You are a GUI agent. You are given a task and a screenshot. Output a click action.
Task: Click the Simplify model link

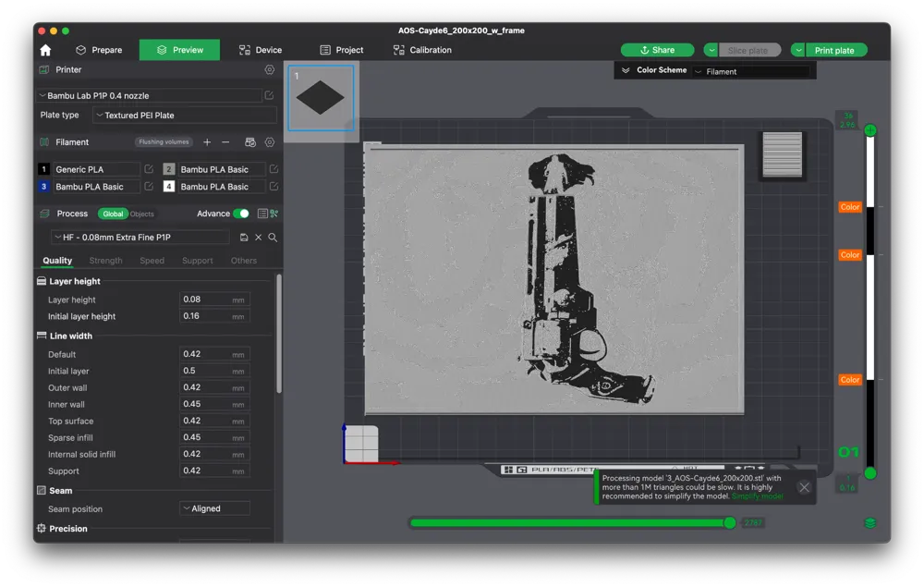click(x=757, y=496)
